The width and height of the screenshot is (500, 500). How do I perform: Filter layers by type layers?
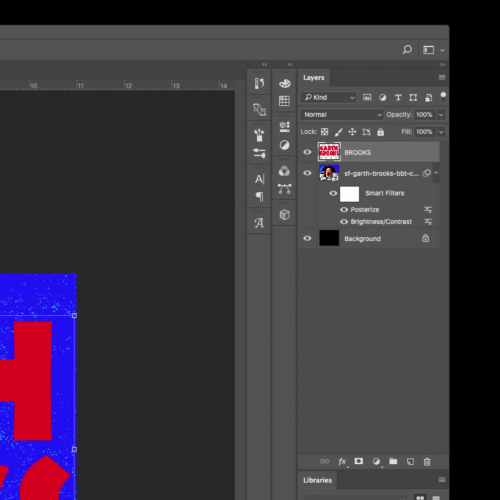(x=398, y=97)
